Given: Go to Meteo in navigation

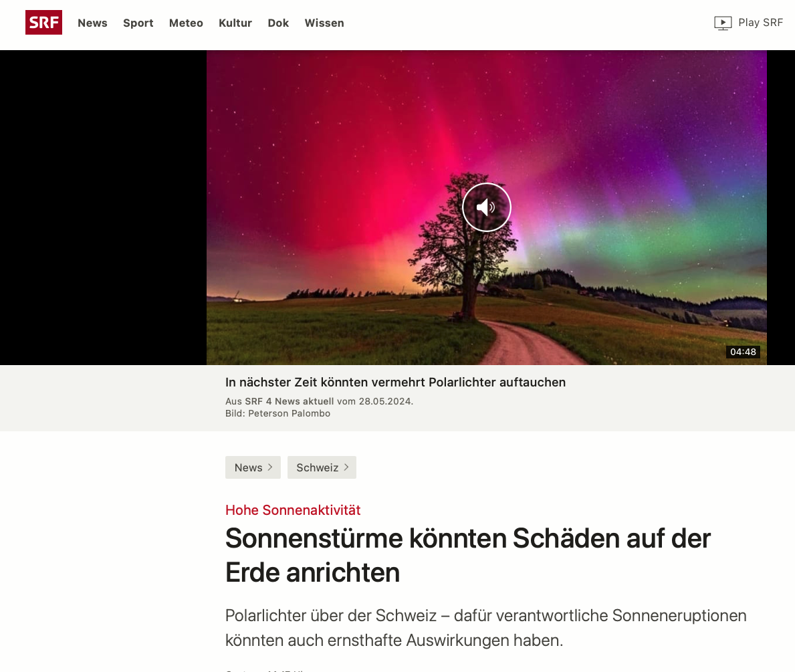Looking at the screenshot, I should [186, 23].
